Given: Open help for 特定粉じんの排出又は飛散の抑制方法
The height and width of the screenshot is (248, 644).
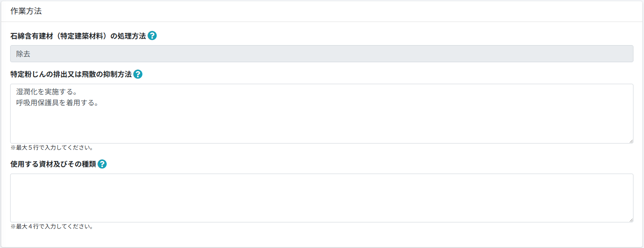Looking at the screenshot, I should point(138,74).
